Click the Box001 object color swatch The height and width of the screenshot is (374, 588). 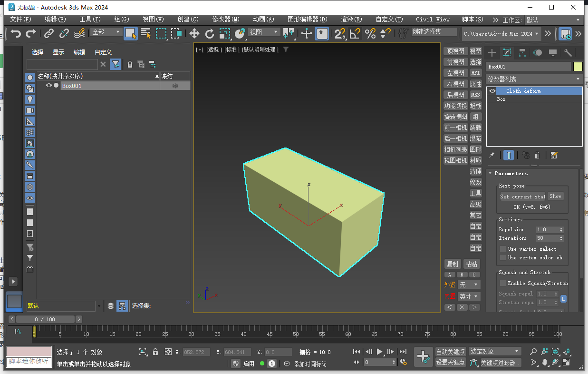tap(578, 67)
